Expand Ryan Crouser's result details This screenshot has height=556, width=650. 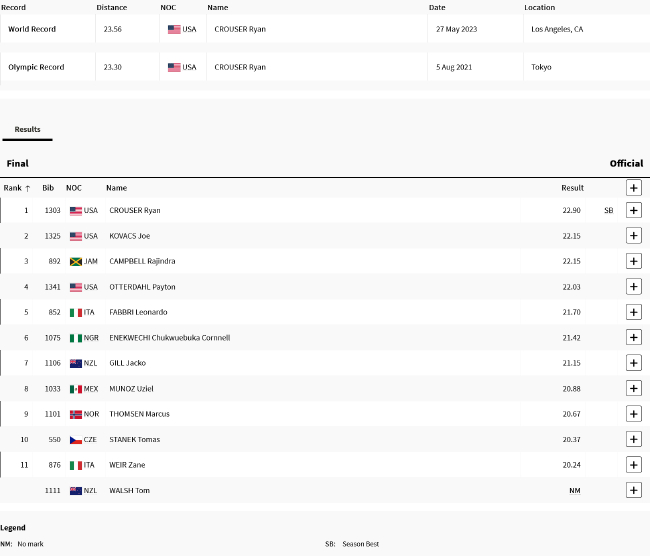tap(633, 211)
